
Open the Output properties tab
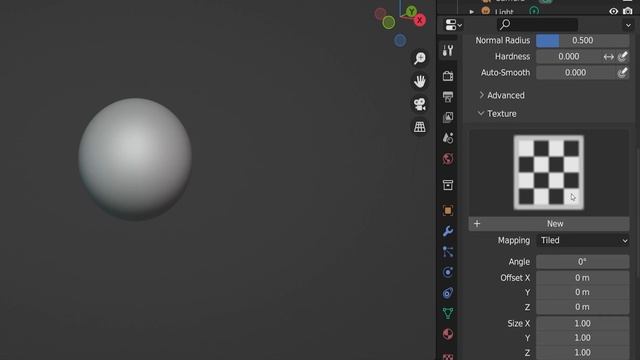click(448, 97)
